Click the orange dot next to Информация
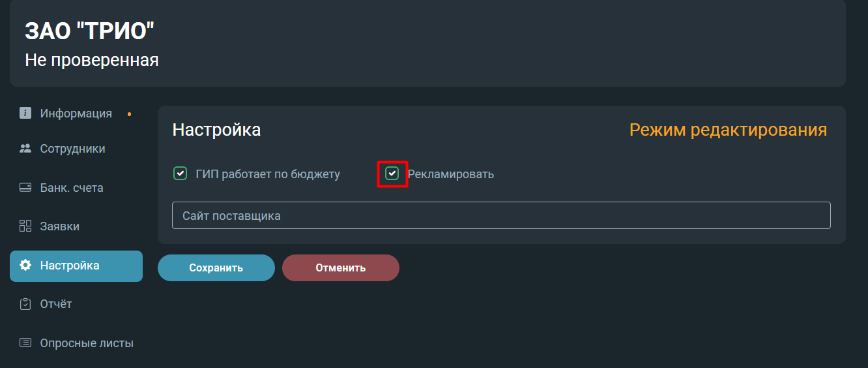The image size is (868, 368). tap(129, 114)
